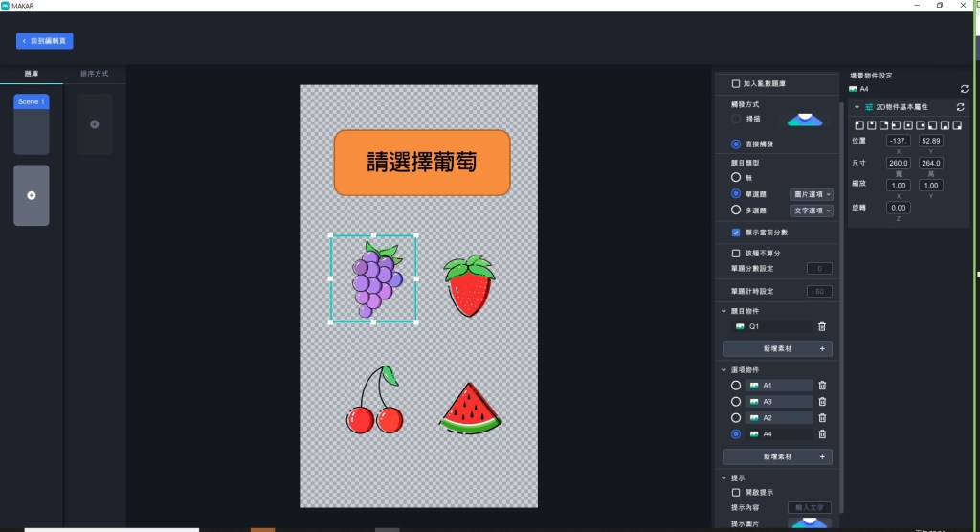This screenshot has height=532, width=980.
Task: Enable the 加入亂數題庫 checkbox
Action: [735, 83]
